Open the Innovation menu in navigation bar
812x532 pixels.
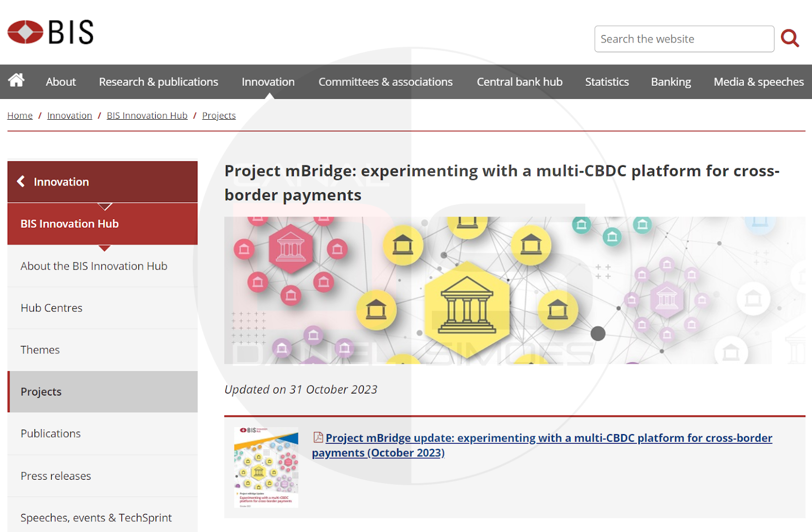pyautogui.click(x=268, y=82)
